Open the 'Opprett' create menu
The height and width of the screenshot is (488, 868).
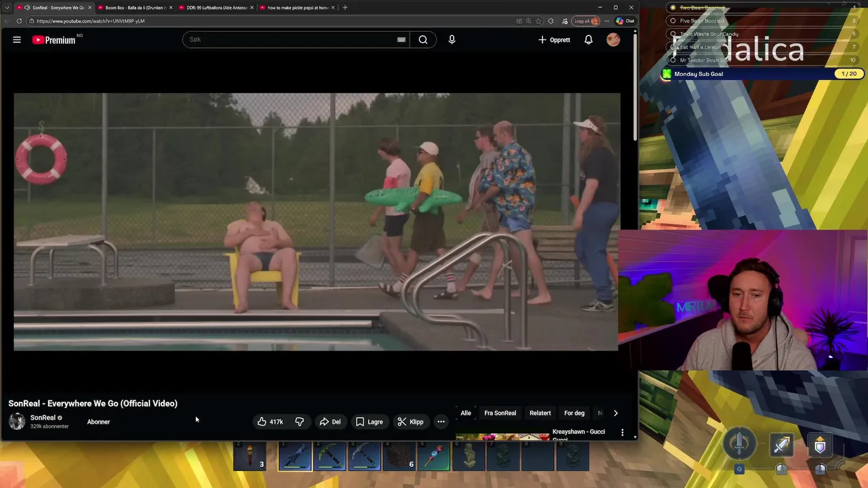point(554,40)
